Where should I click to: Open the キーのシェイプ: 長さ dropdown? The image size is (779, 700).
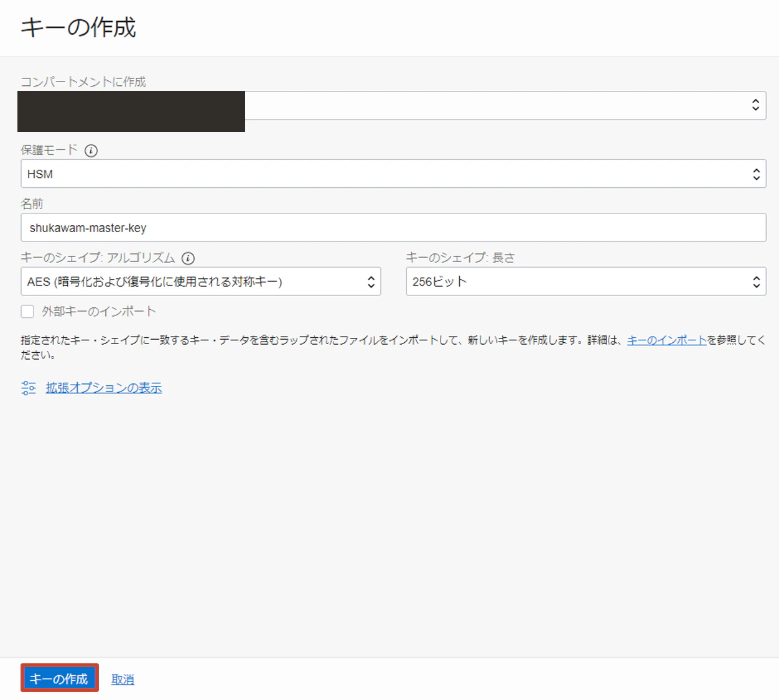(585, 281)
